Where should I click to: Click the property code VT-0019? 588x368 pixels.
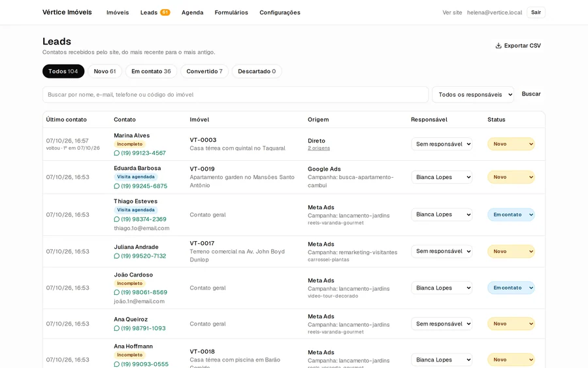point(202,169)
